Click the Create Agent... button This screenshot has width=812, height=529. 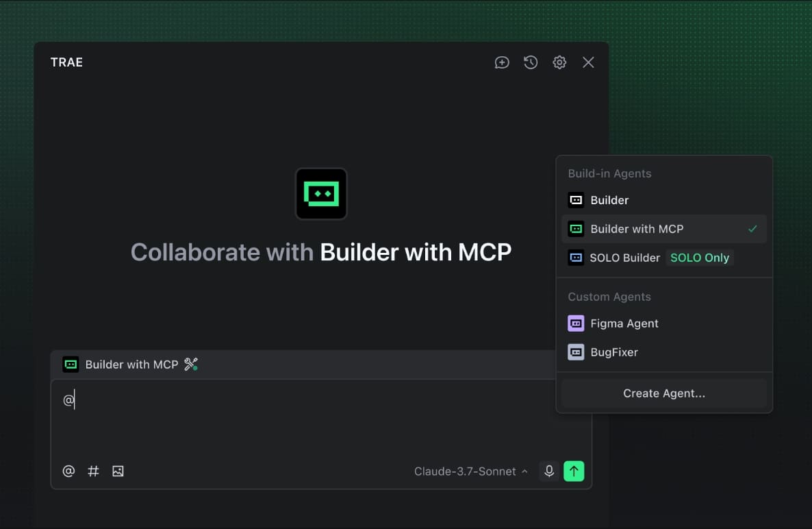[x=663, y=393]
